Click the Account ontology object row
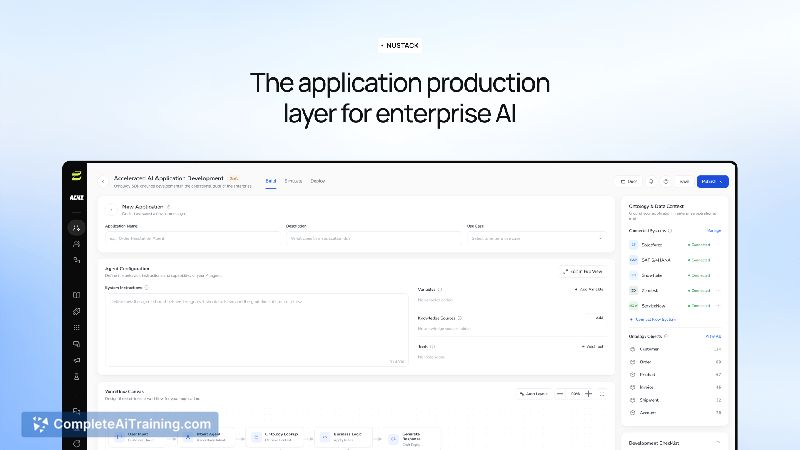 click(676, 413)
